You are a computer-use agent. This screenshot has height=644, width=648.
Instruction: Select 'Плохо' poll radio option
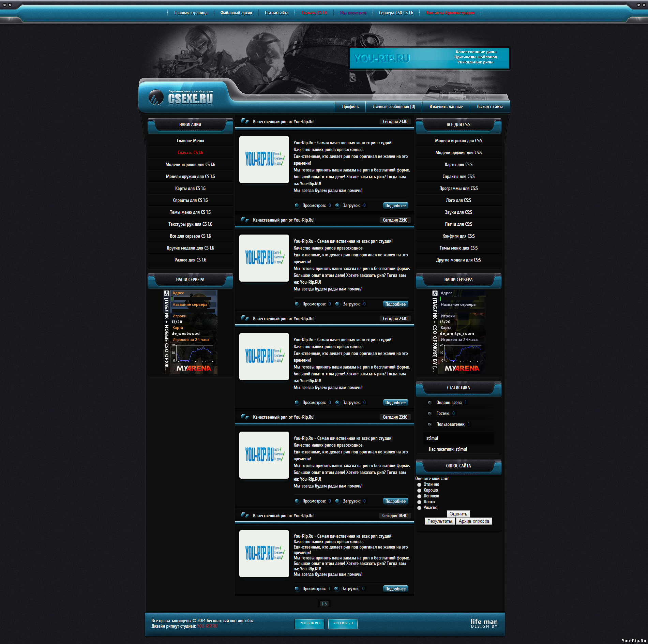pos(419,502)
